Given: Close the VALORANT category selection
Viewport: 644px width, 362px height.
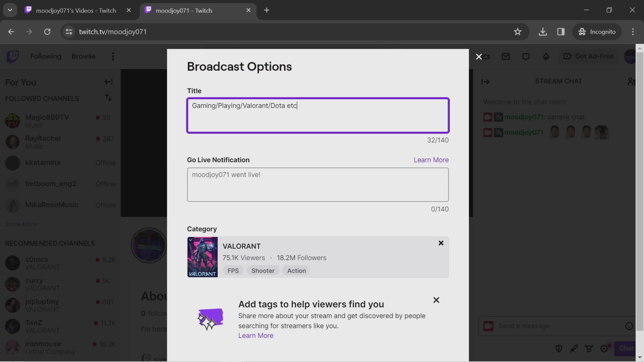Looking at the screenshot, I should pos(441,243).
